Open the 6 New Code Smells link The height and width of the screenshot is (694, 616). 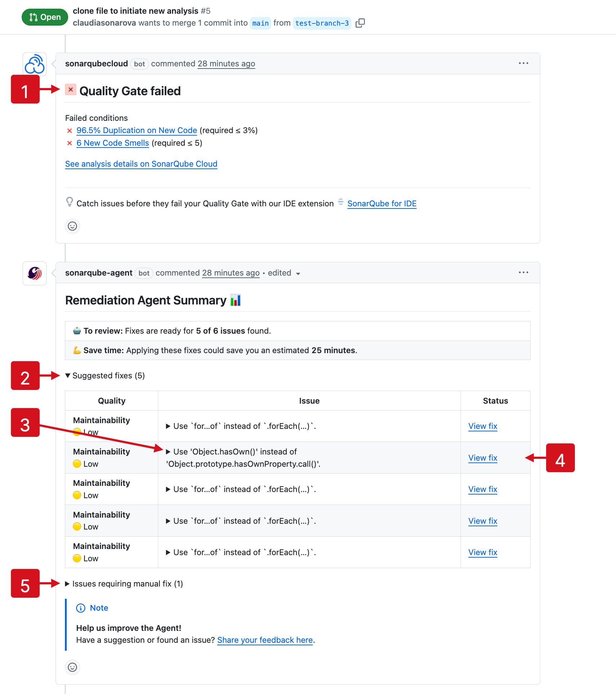tap(113, 143)
